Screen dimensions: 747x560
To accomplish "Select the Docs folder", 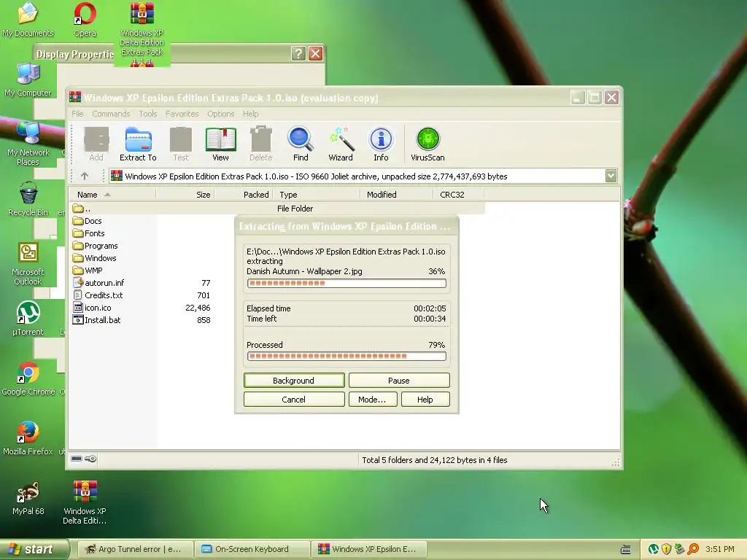I will (x=88, y=221).
